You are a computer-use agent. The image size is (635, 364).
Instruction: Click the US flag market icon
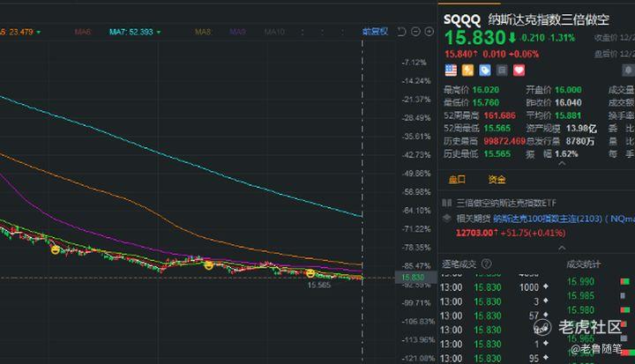coord(451,71)
